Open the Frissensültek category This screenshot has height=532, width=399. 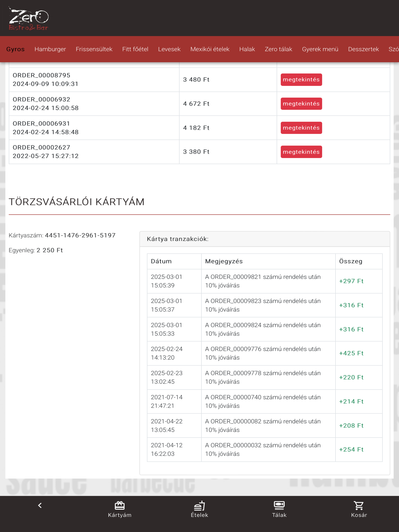[x=94, y=49]
